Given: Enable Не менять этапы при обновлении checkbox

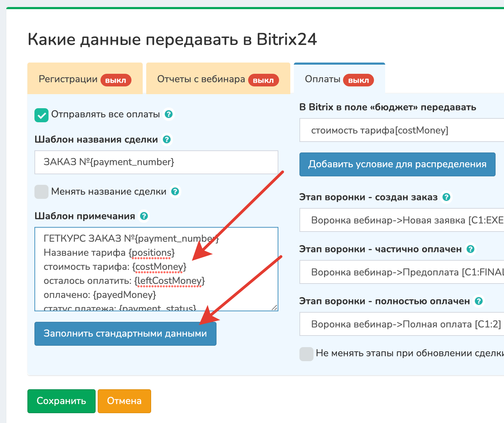Looking at the screenshot, I should pos(306,354).
